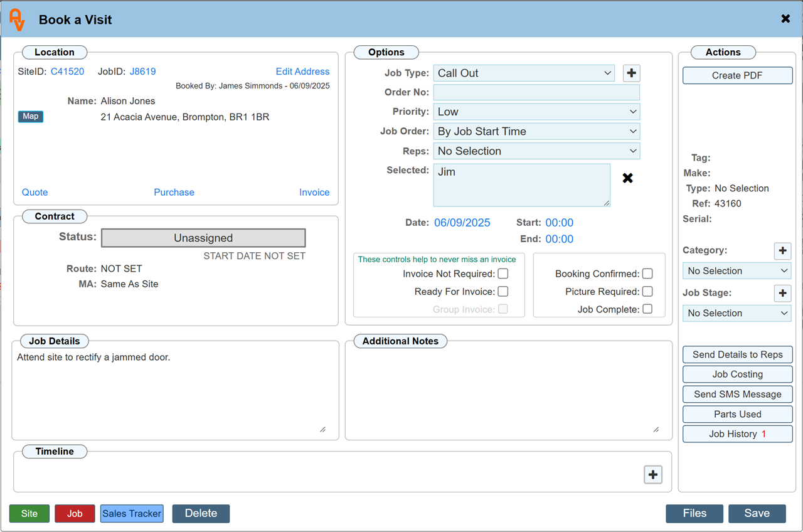Switch to the Sales Tracker tab button

click(132, 514)
